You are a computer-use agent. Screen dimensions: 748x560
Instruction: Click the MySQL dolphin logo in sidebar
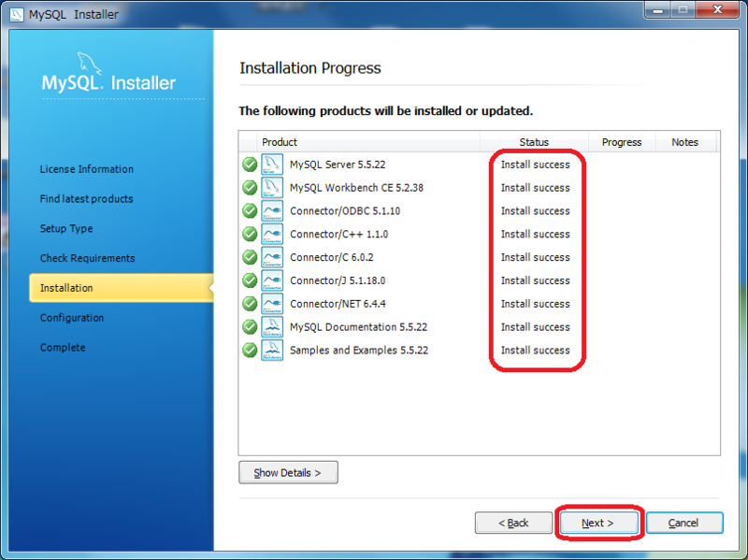(89, 63)
